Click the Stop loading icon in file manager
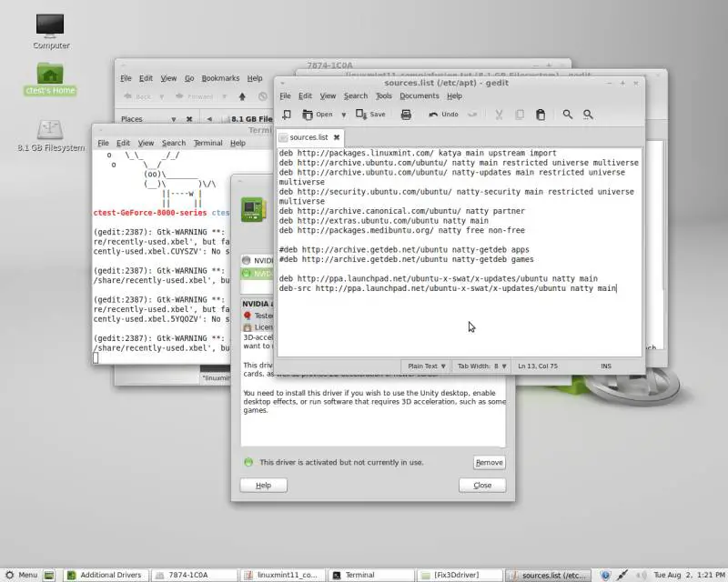The image size is (728, 582). 263,96
